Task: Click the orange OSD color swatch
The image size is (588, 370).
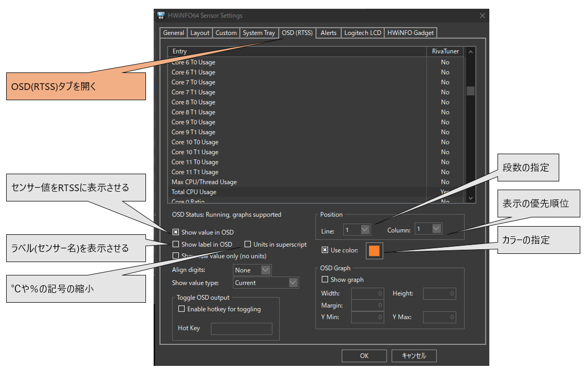Action: [x=374, y=251]
